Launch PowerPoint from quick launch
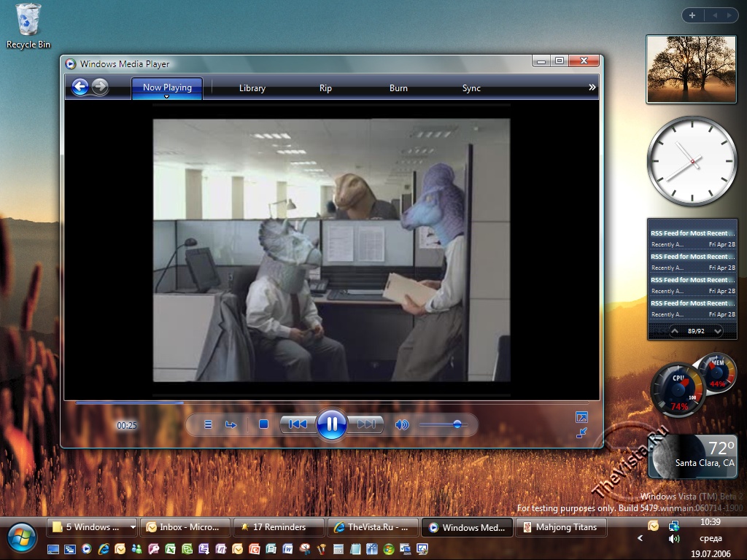The image size is (747, 560). [x=254, y=549]
